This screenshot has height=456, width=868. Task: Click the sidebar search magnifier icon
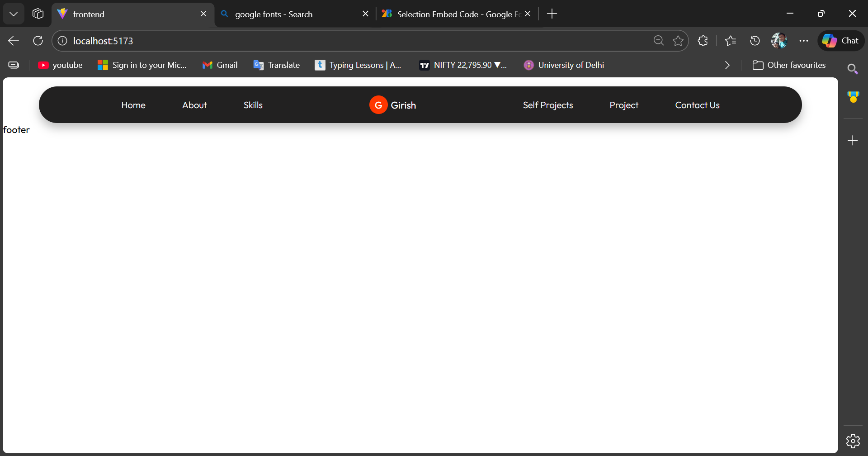853,69
